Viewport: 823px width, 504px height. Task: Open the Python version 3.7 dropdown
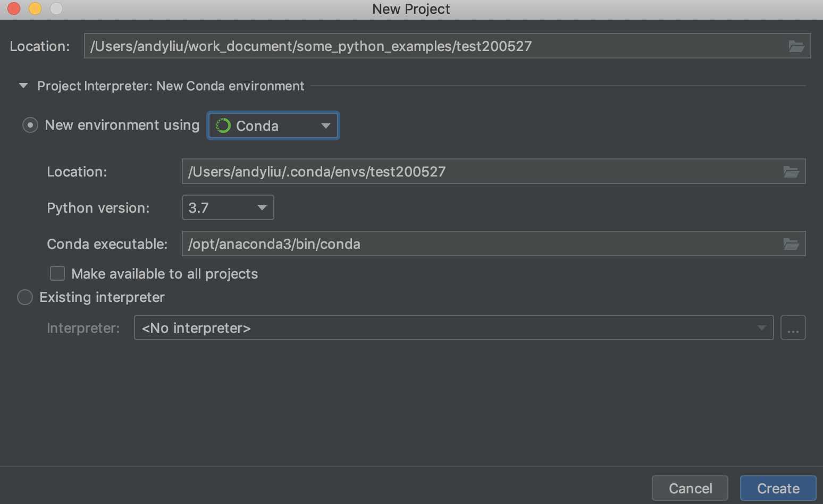point(228,208)
